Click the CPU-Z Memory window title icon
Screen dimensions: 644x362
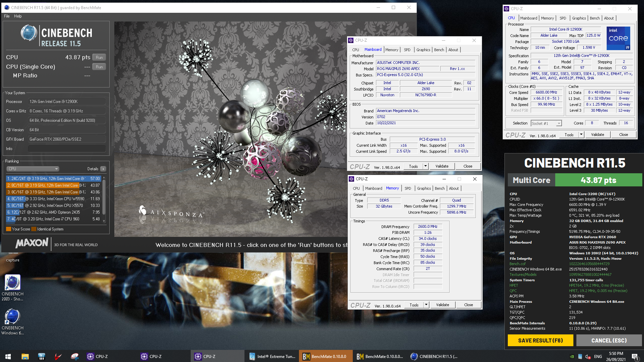tap(351, 179)
